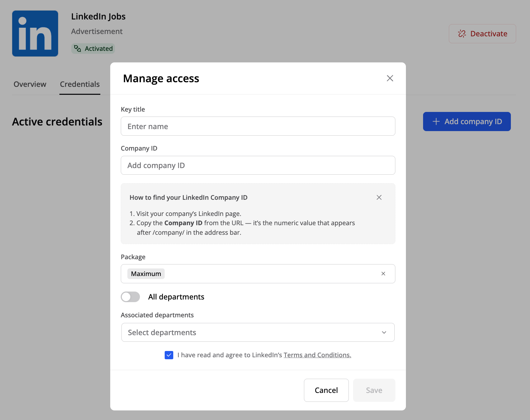The image size is (530, 420).
Task: Click the Save button
Action: click(374, 390)
